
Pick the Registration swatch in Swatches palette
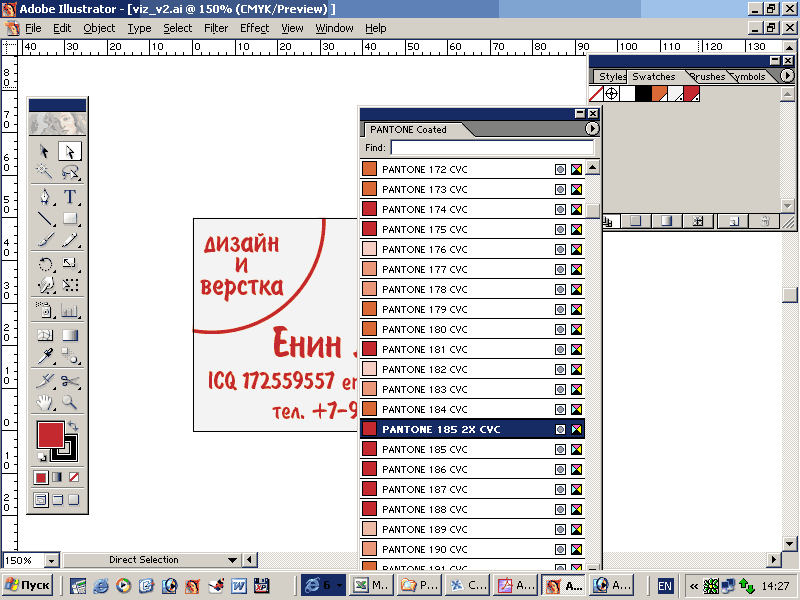(x=612, y=93)
